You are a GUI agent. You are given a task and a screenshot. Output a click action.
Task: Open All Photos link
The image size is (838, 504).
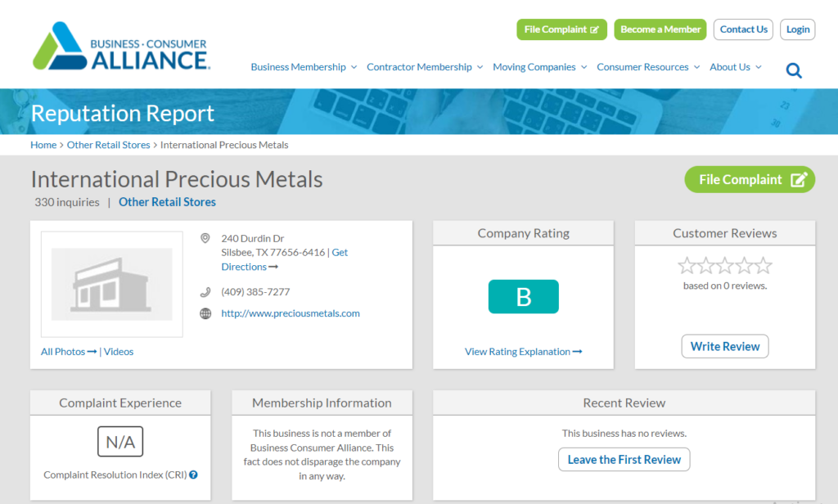tap(69, 352)
